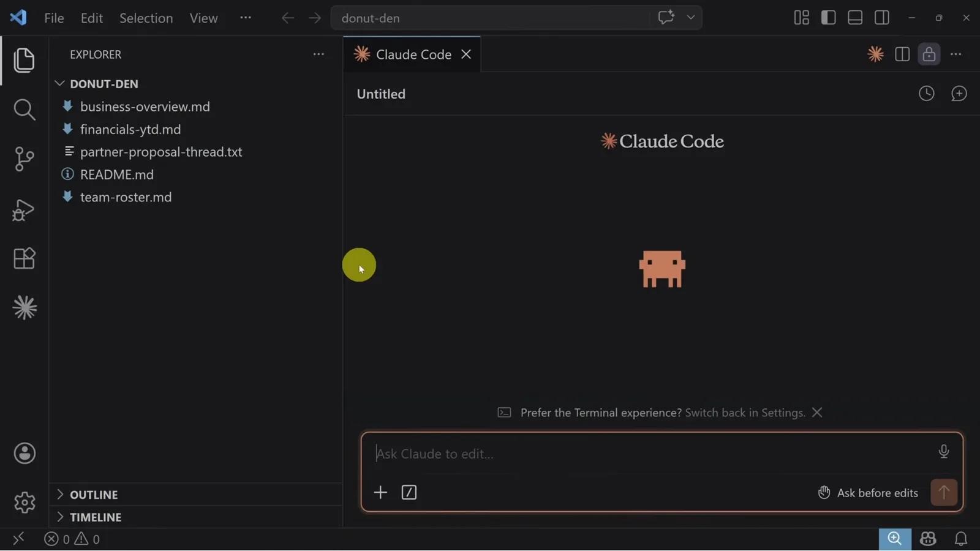Open the Search view in activity bar
This screenshot has width=980, height=551.
tap(24, 110)
